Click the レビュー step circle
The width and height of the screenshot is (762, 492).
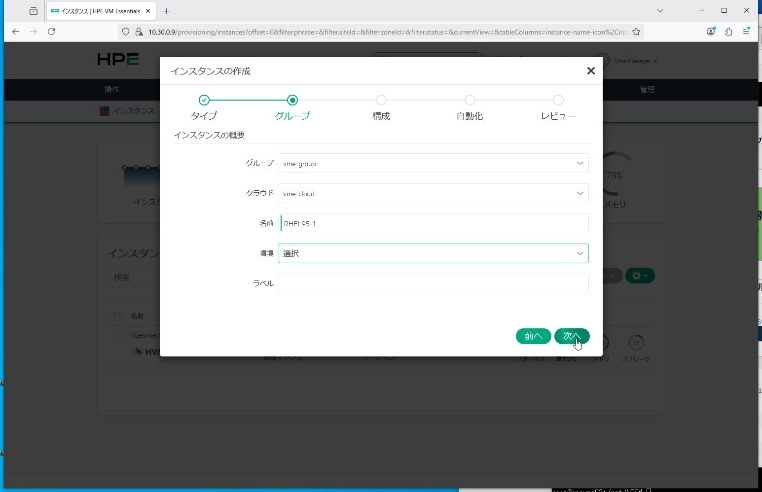pos(558,100)
